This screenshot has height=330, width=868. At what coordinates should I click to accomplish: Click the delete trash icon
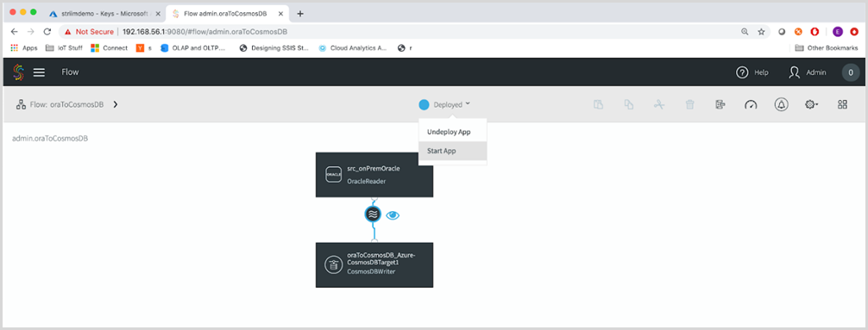tap(689, 104)
